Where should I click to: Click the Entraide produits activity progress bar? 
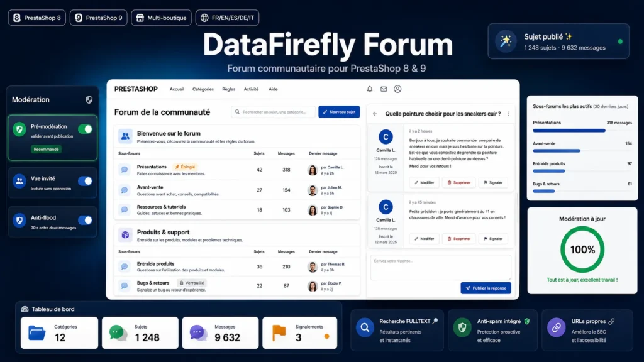click(582, 171)
